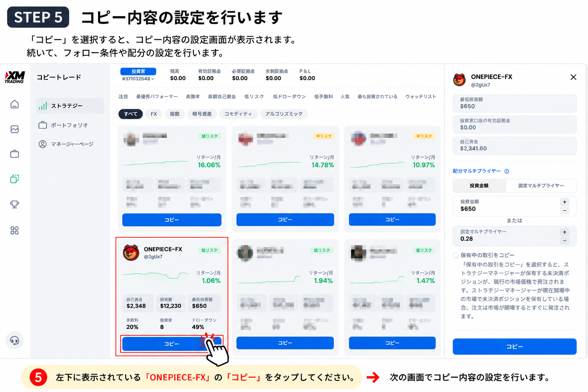
Task: Open the four-square apps grid icon
Action: click(15, 230)
